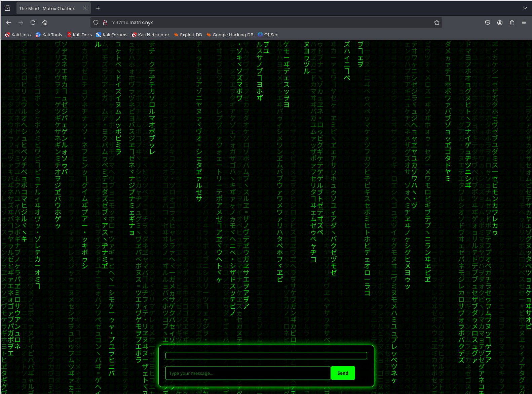Viewport: 532px width, 394px height.
Task: Click the Firefox View icon
Action: point(7,8)
